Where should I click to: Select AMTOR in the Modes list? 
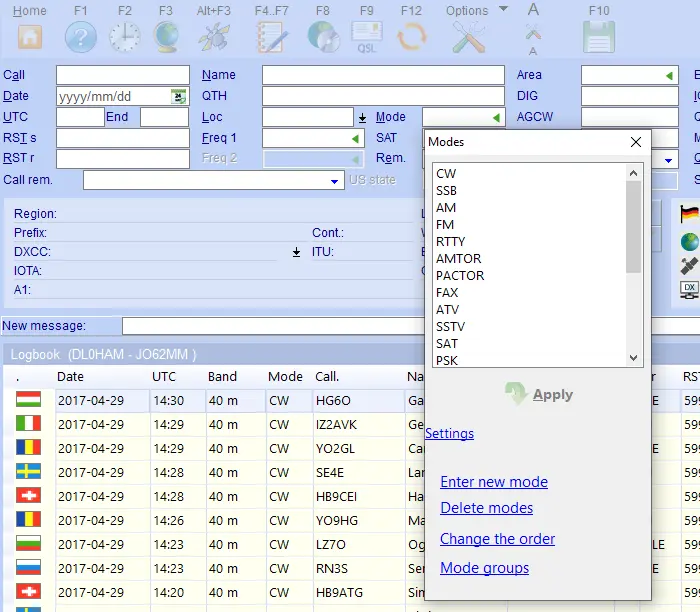(458, 258)
